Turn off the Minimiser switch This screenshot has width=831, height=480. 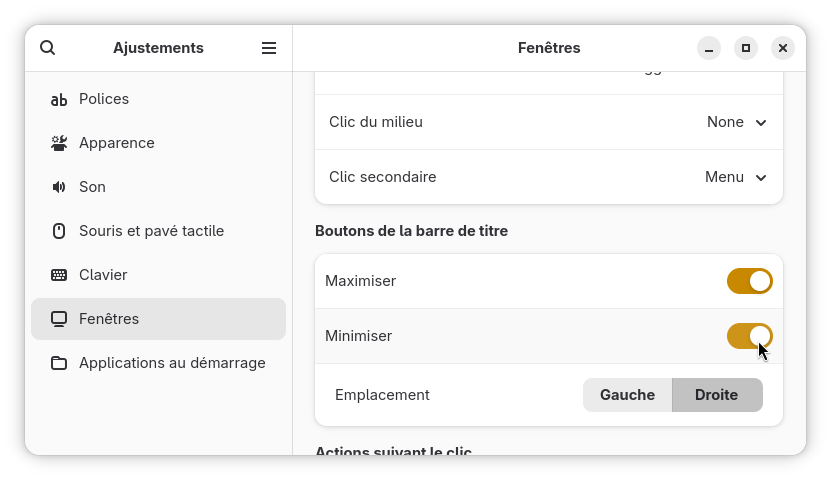(749, 336)
